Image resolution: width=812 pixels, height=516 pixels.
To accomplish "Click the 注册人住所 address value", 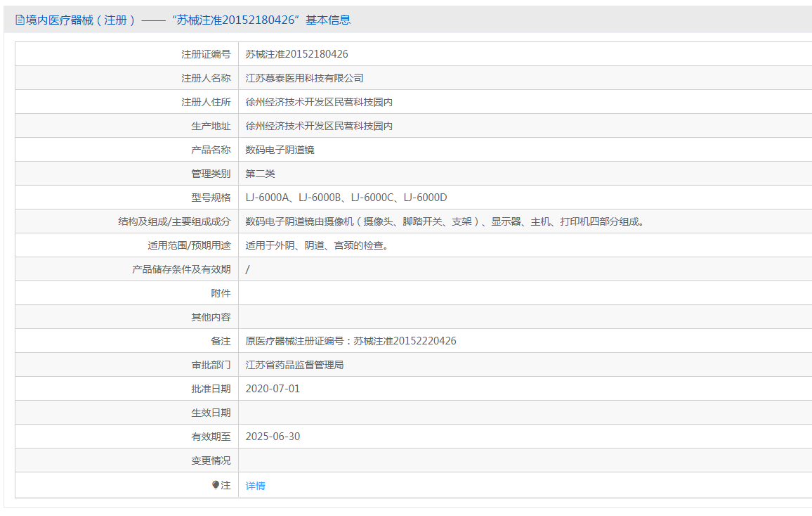I will (319, 102).
